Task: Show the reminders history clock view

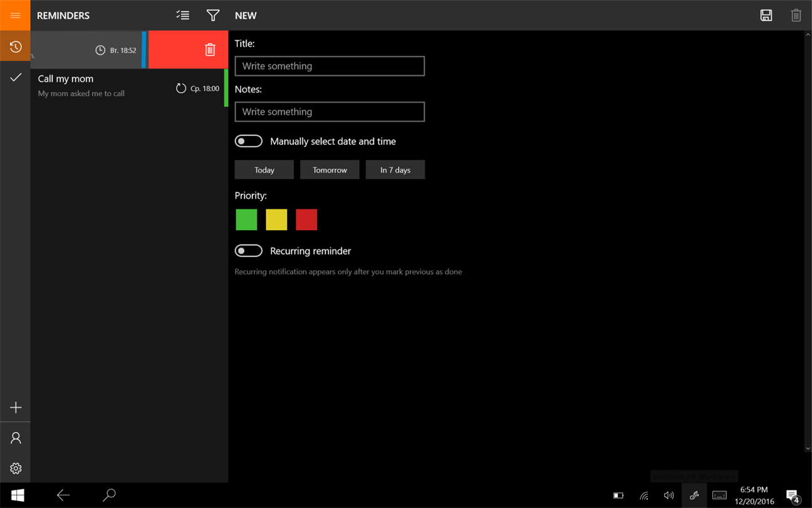Action: 15,46
